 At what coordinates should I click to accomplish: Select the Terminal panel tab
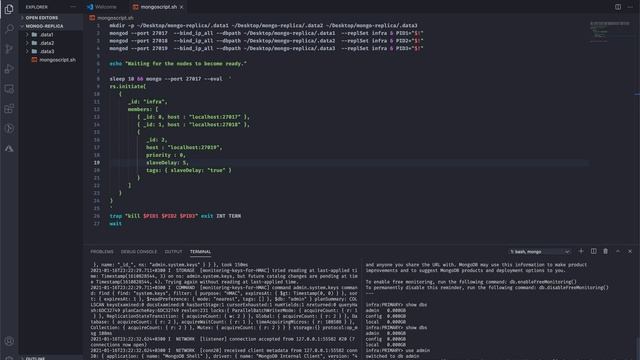coord(200,252)
